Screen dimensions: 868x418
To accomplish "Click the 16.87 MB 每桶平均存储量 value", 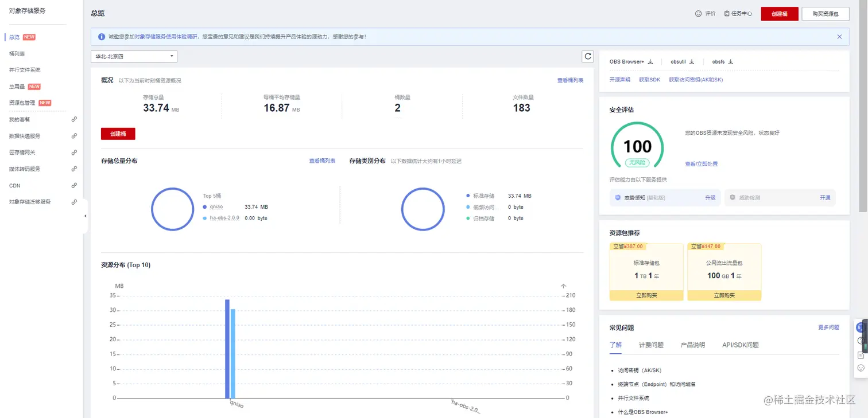I will [x=281, y=108].
